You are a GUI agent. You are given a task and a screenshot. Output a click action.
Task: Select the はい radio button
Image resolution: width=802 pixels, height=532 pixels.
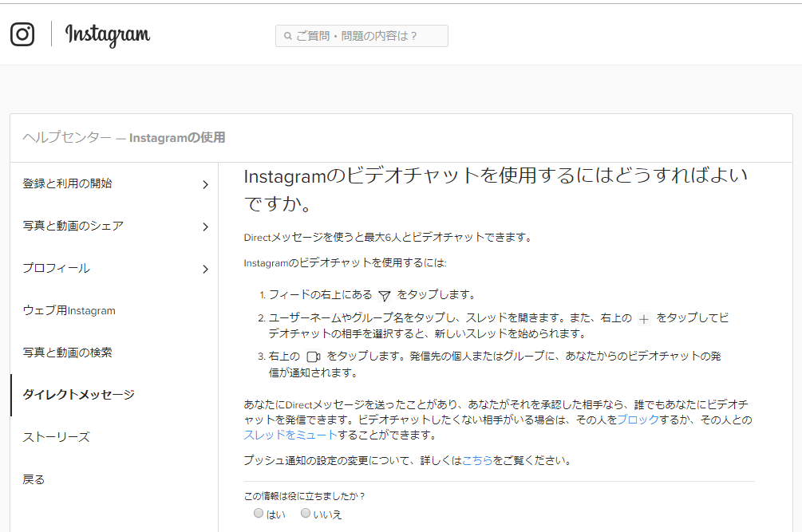[x=259, y=513]
